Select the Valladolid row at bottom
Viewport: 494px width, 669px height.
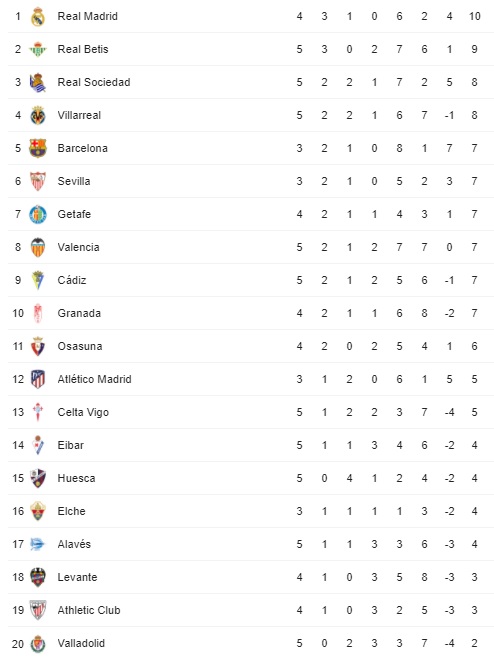point(251,643)
